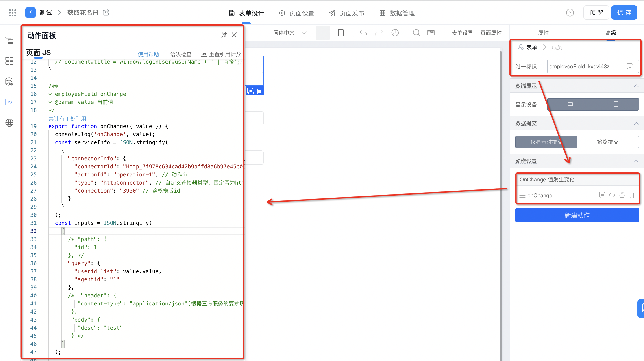This screenshot has width=644, height=361.
Task: Click the 共计有 1 处引用 code lens
Action: click(67, 119)
